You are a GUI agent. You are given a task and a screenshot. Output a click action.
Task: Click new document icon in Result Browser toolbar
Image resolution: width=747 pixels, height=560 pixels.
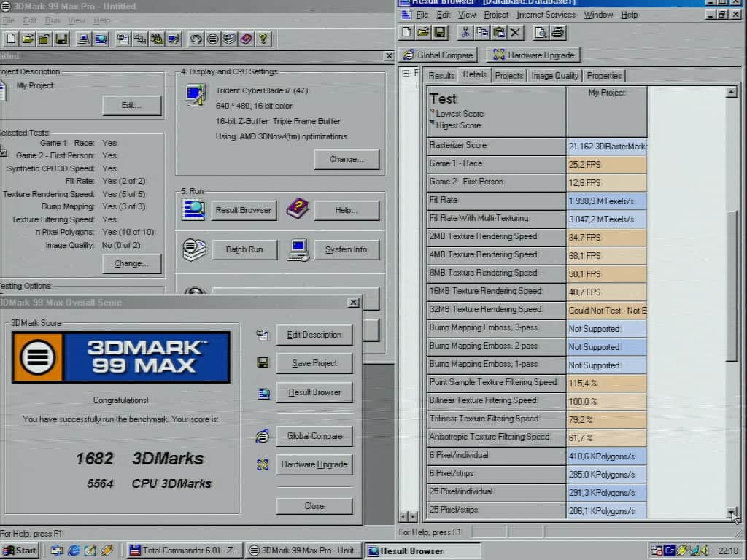click(x=406, y=32)
